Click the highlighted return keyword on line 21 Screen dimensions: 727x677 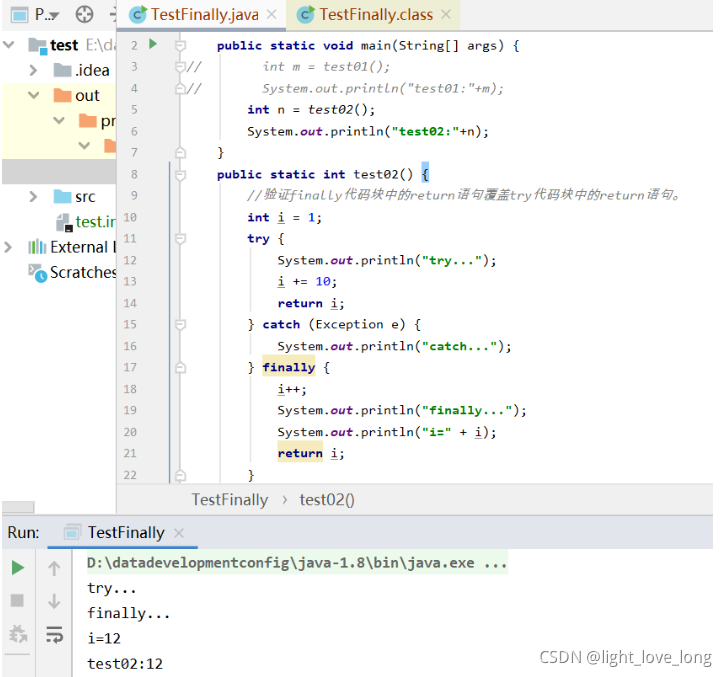pyautogui.click(x=300, y=453)
